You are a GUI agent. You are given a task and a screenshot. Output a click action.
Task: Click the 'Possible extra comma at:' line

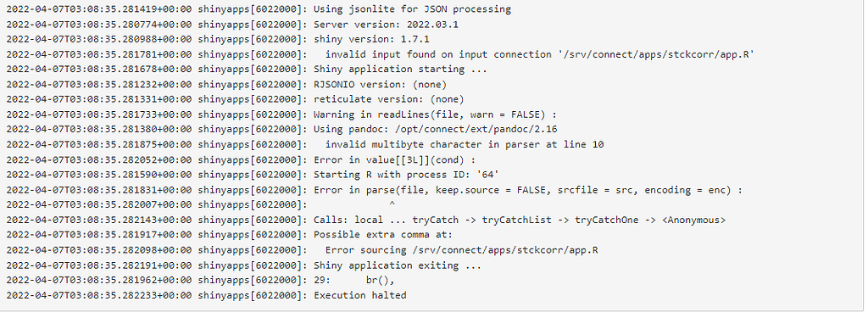click(230, 235)
